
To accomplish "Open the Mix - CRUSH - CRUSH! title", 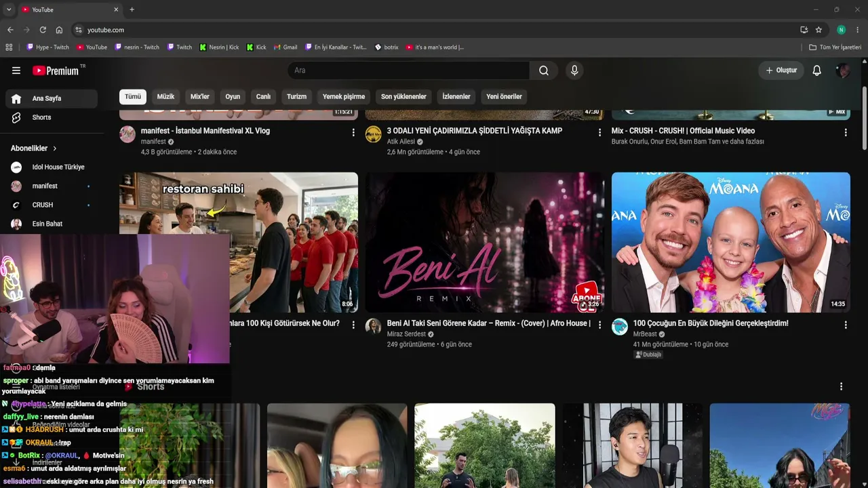I will pyautogui.click(x=684, y=131).
